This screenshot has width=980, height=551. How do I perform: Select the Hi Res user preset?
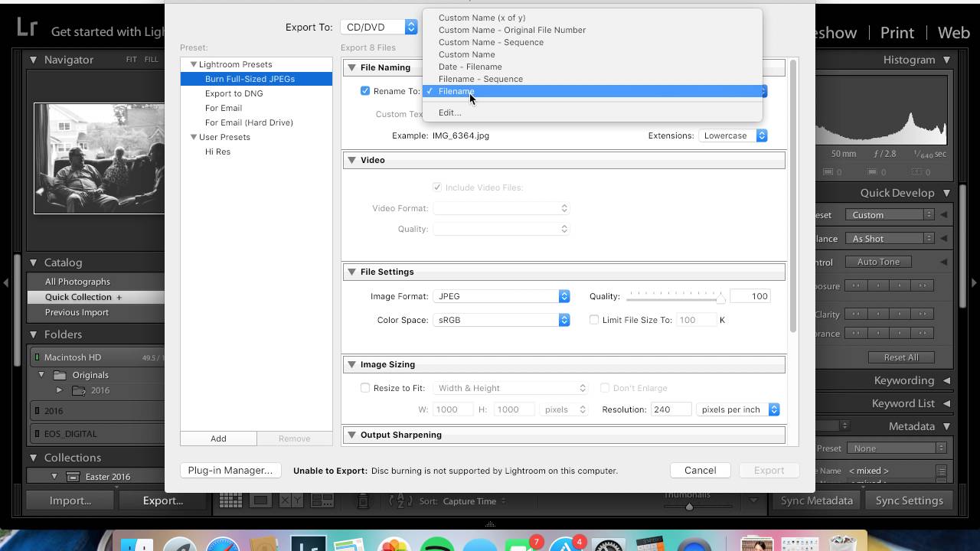click(217, 152)
